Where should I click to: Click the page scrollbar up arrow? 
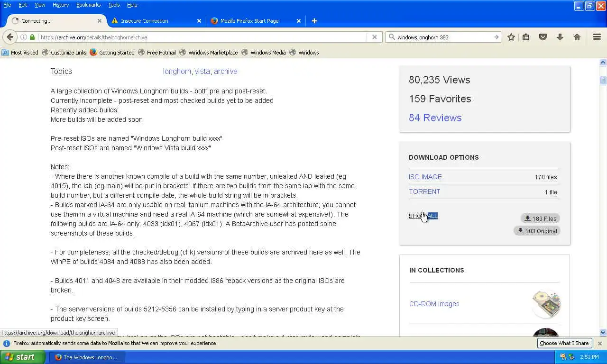(x=603, y=62)
